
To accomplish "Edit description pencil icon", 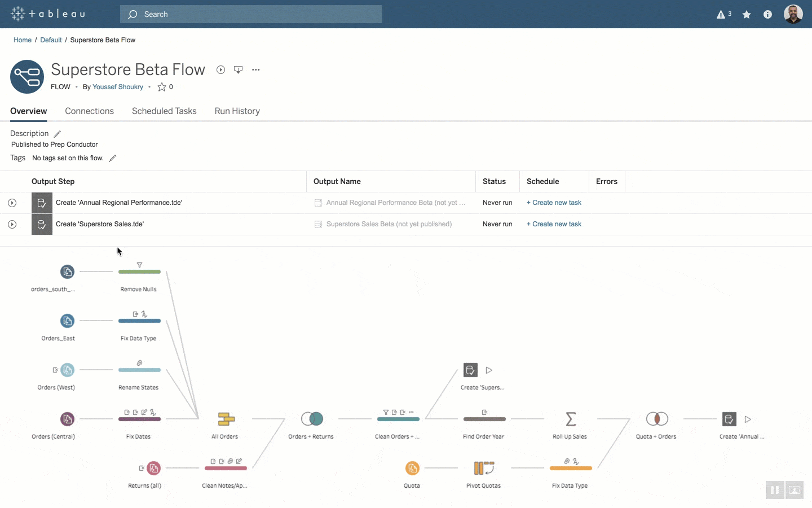I will pos(57,134).
